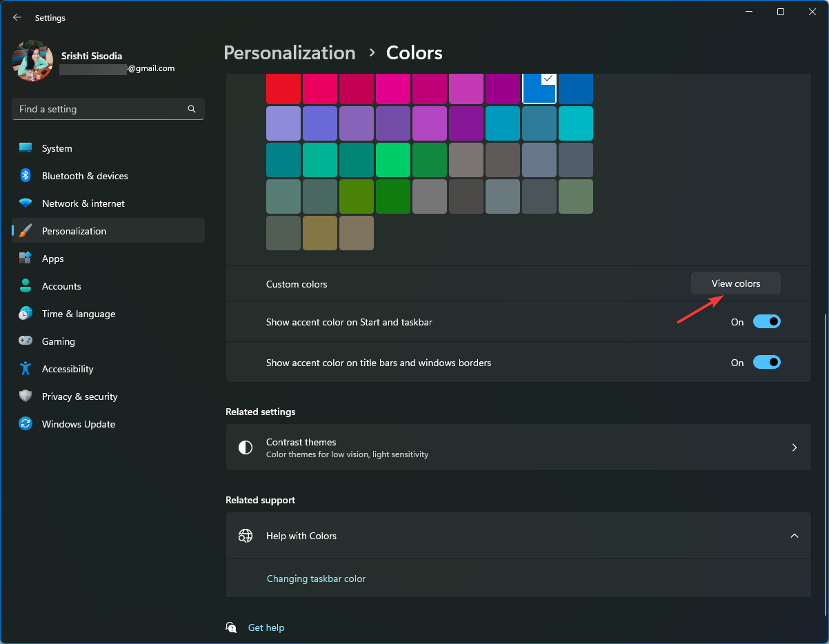Click the Privacy shield icon
The width and height of the screenshot is (829, 644).
pos(26,396)
